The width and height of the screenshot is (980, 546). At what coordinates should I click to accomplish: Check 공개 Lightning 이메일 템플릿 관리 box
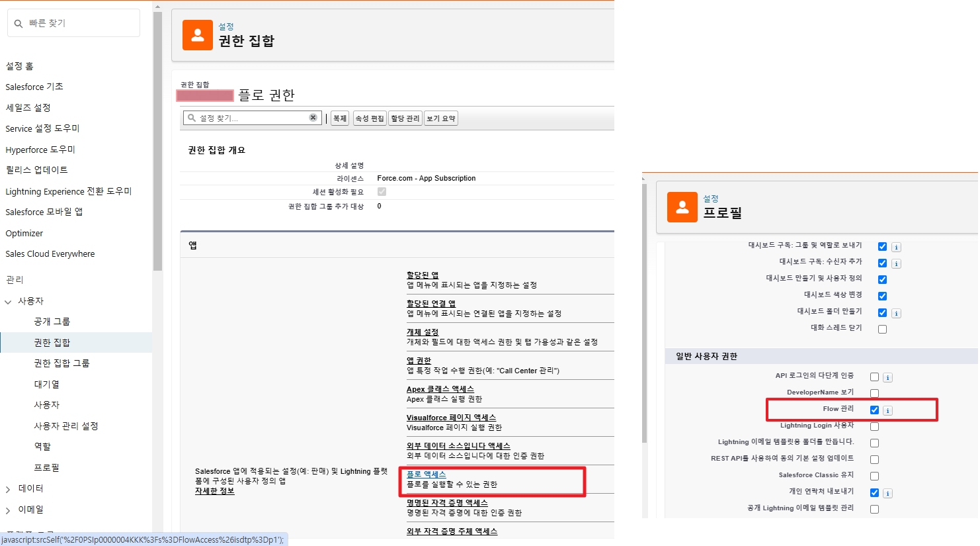[x=874, y=510]
